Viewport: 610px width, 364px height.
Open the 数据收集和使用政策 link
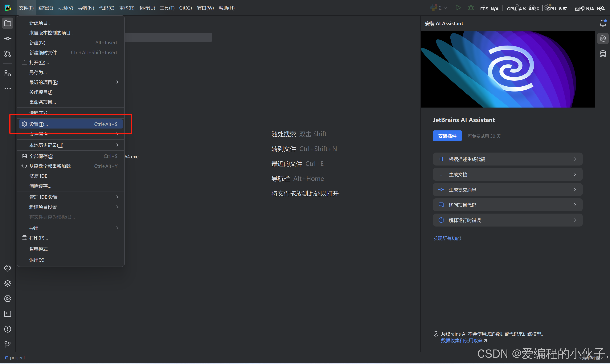pyautogui.click(x=462, y=341)
